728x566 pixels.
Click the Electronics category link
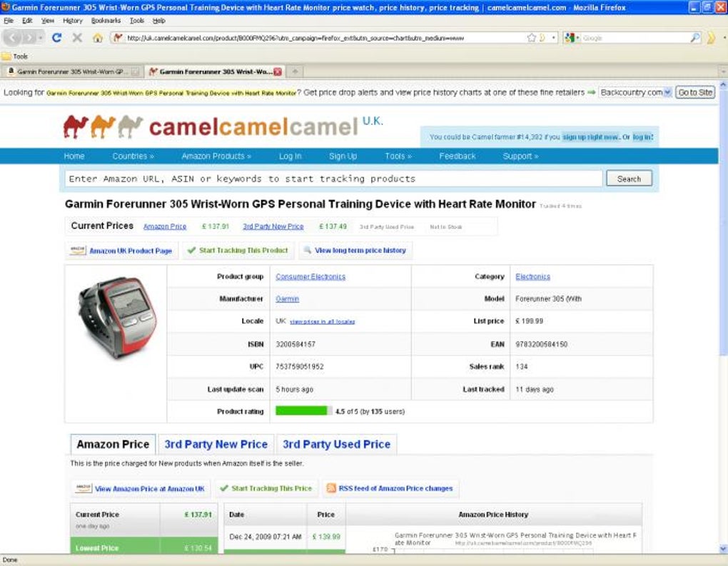pos(532,277)
